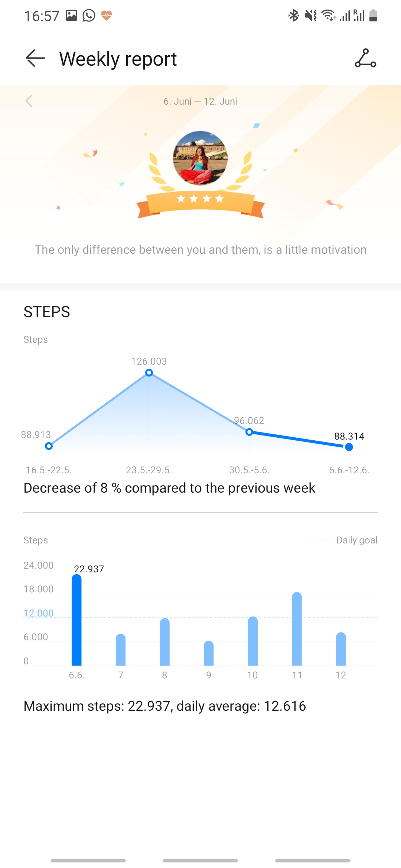The image size is (401, 868).
Task: Select the 88.913 week data point
Action: tap(49, 446)
